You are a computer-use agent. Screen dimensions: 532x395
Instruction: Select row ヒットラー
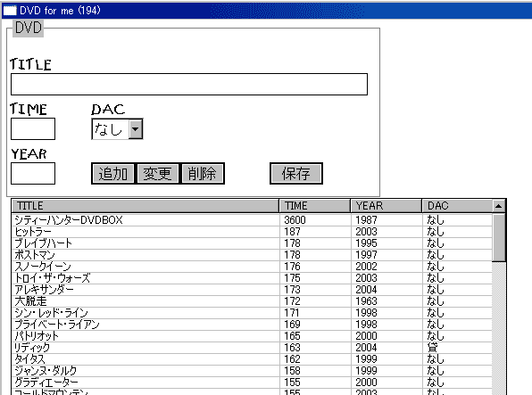coord(252,232)
